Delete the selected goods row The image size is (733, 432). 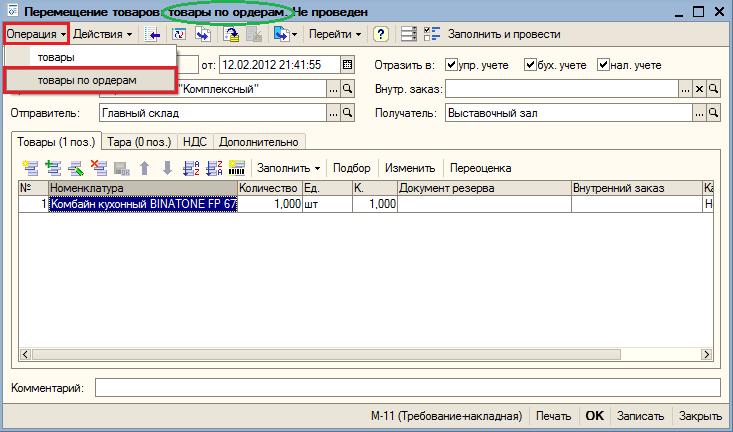coord(99,168)
